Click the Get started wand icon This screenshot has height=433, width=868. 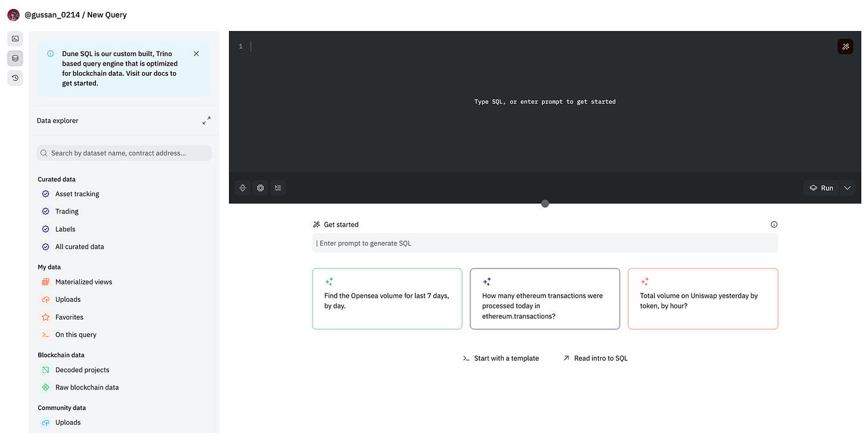point(317,225)
